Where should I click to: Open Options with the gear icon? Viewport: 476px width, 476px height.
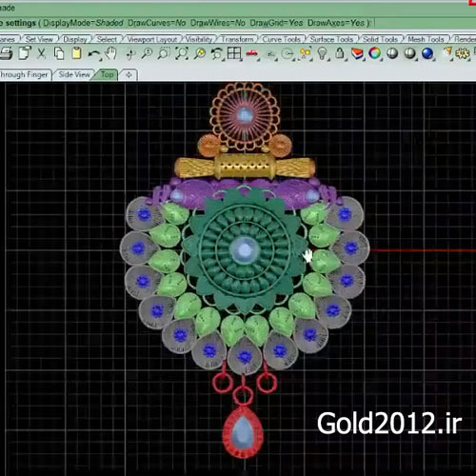tap(462, 53)
